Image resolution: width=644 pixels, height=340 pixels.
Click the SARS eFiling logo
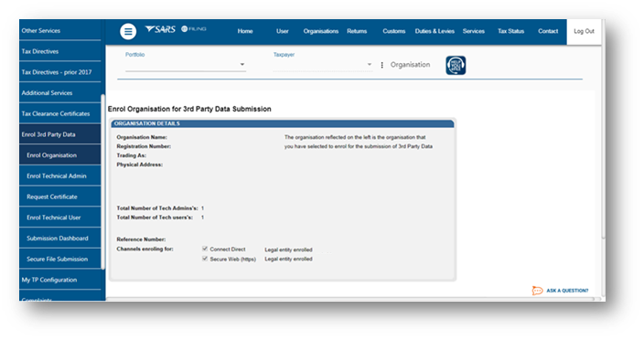tap(176, 29)
